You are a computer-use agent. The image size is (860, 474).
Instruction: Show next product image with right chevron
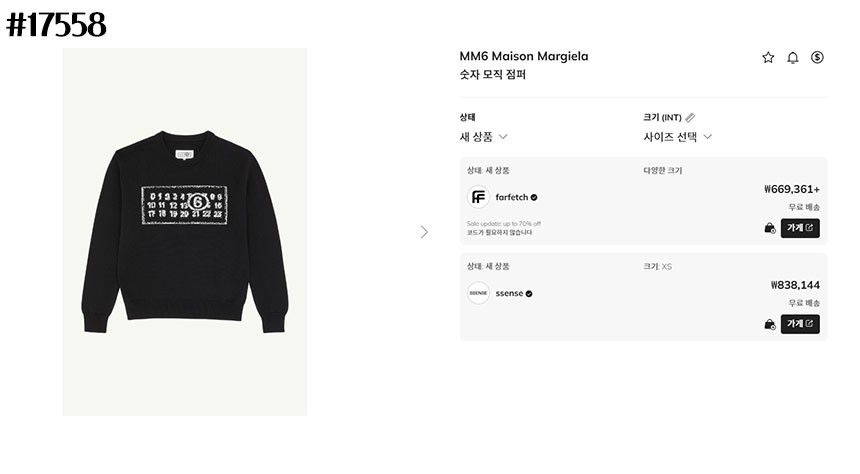tap(424, 232)
